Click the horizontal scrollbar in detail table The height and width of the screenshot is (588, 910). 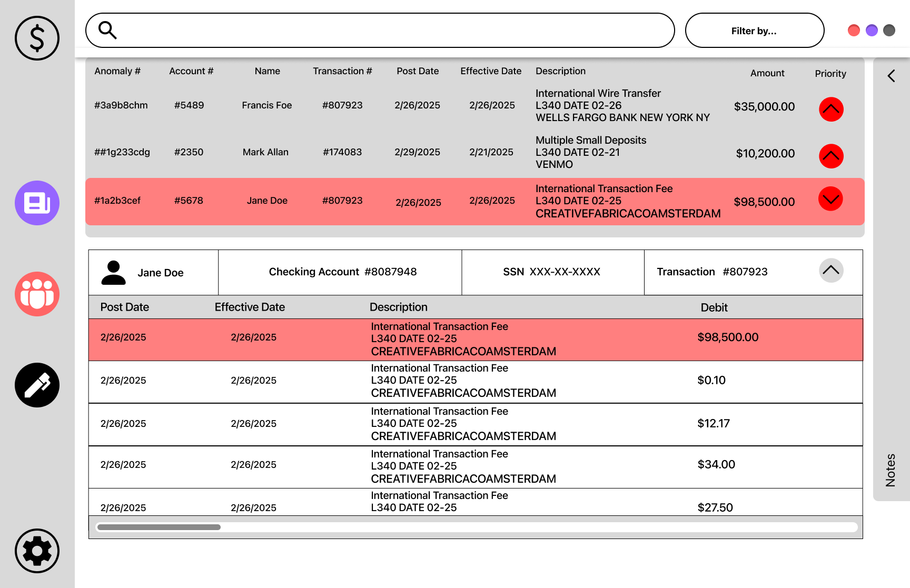[x=477, y=527]
